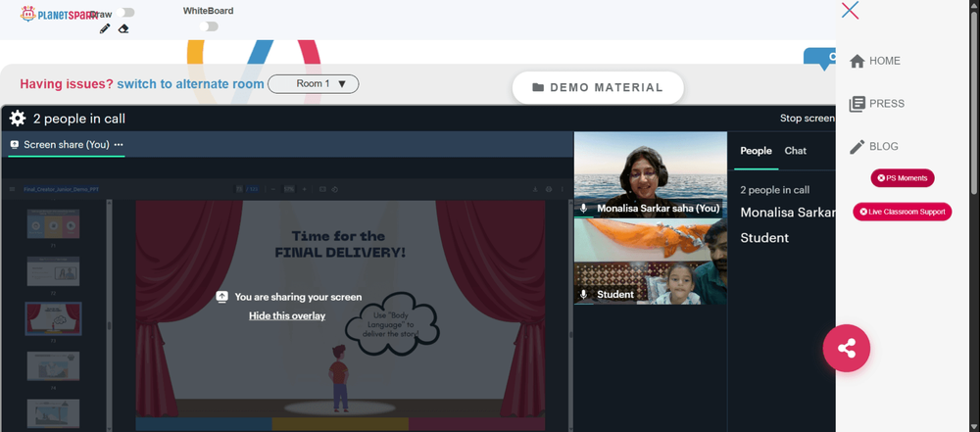Image resolution: width=980 pixels, height=432 pixels.
Task: Select the Screen share (You) tab
Action: click(x=67, y=144)
